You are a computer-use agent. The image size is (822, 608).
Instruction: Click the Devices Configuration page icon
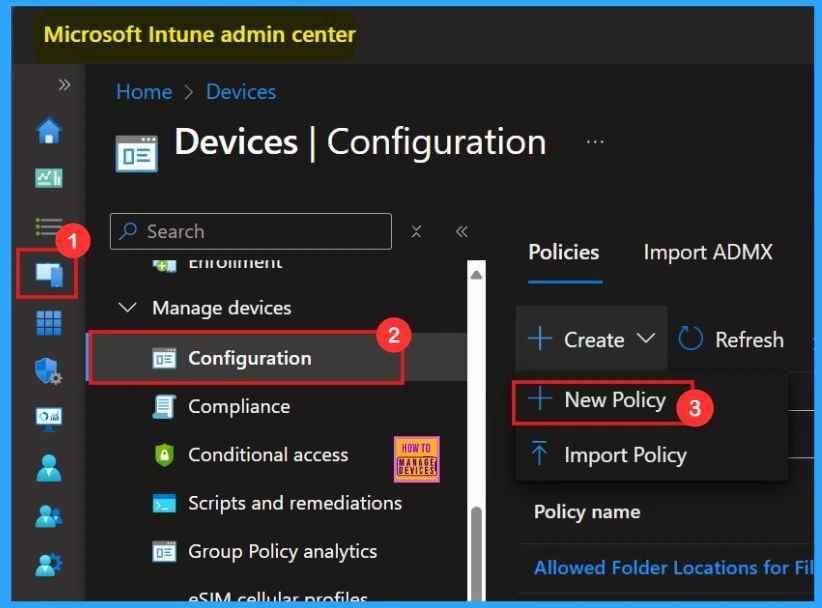click(x=136, y=154)
